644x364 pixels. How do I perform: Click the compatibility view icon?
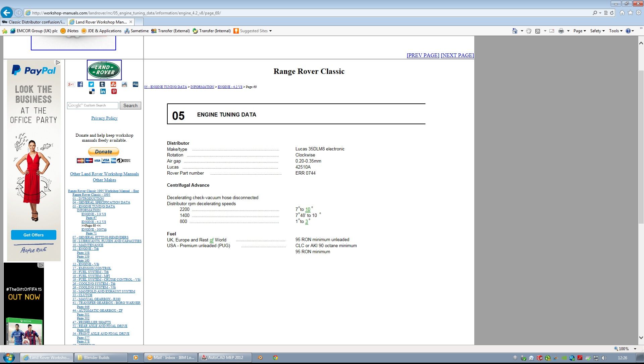click(x=606, y=13)
